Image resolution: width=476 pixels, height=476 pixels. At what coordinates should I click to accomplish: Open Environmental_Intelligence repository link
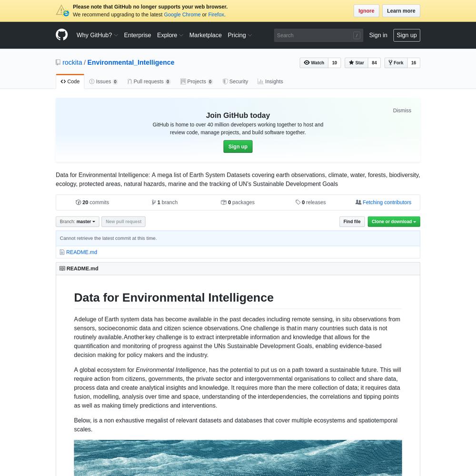(x=131, y=62)
